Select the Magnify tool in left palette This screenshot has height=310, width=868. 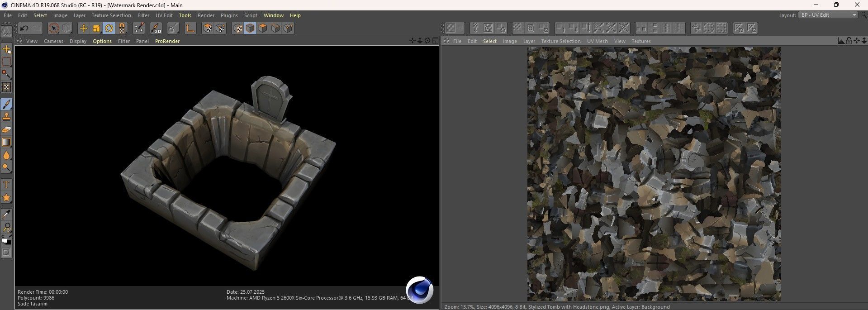tap(6, 227)
